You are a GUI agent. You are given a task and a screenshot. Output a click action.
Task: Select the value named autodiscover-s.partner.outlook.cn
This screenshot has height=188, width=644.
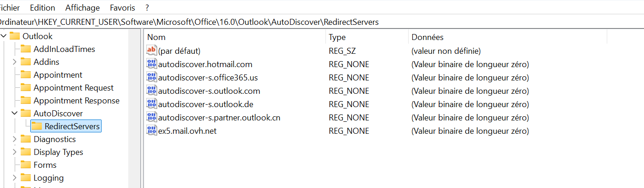(219, 117)
